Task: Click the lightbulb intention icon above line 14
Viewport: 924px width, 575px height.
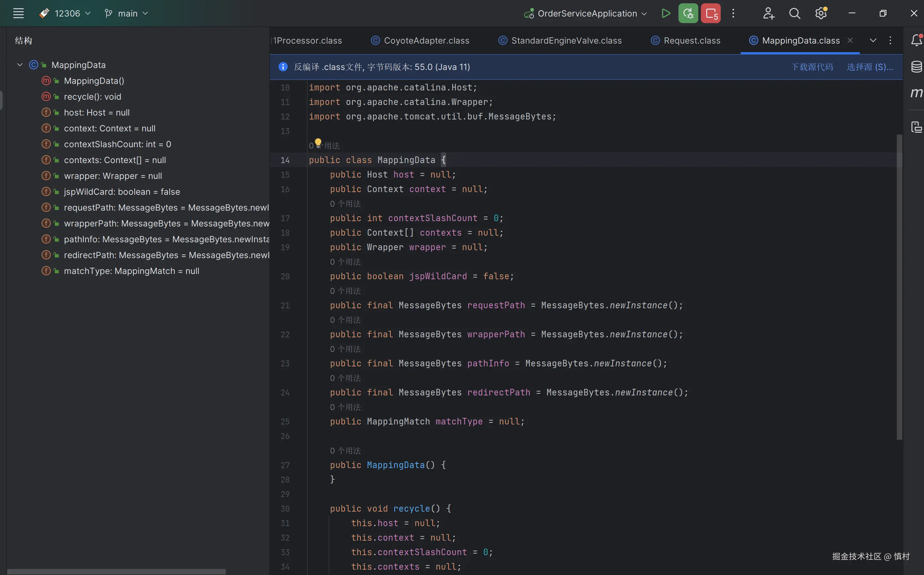Action: [318, 142]
